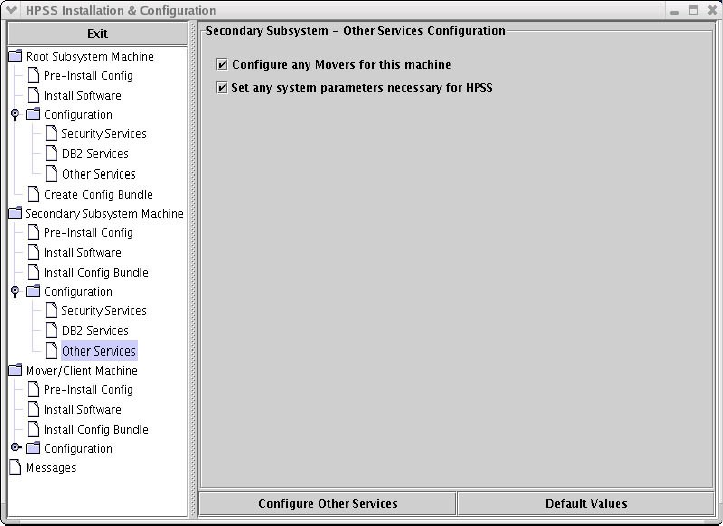Click document icon of Secondary Install Config Bundle
The width and height of the screenshot is (723, 526).
(x=34, y=272)
